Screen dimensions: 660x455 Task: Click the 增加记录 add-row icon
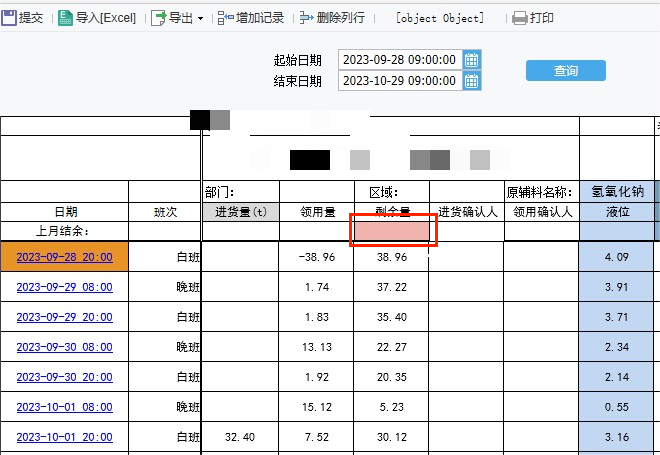coord(226,18)
